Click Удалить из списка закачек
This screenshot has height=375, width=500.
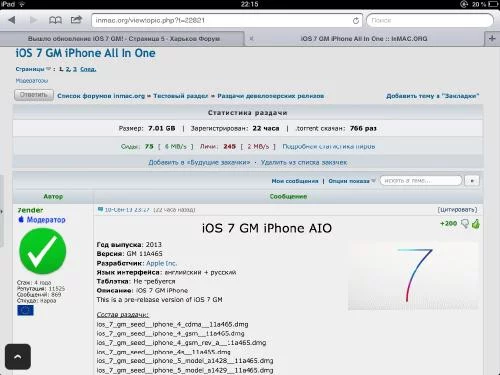click(x=304, y=162)
